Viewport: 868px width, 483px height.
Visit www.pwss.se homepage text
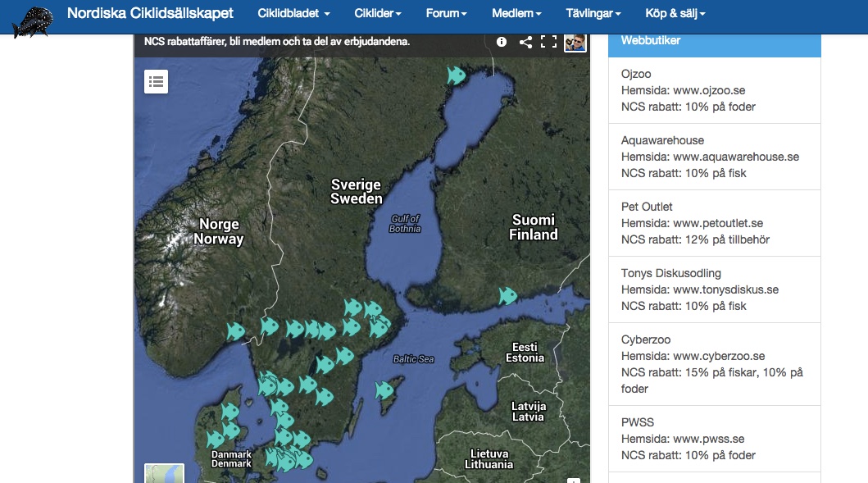(709, 439)
